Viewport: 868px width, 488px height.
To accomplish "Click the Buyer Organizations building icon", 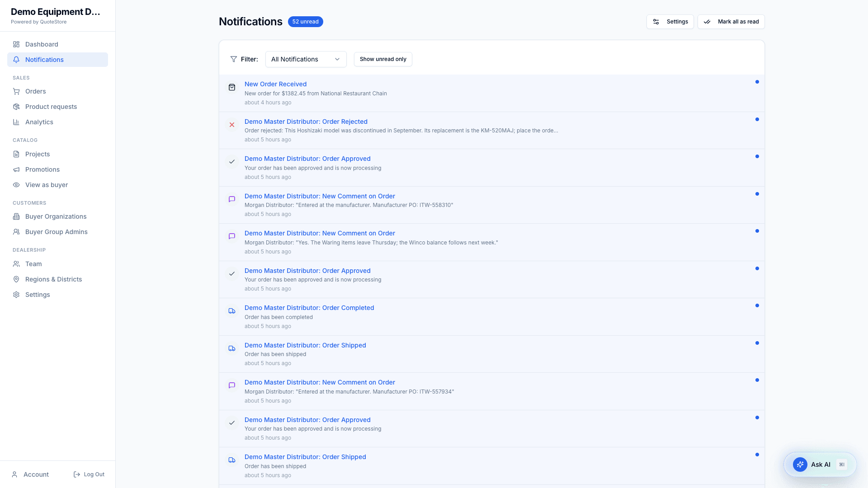I will 16,216.
